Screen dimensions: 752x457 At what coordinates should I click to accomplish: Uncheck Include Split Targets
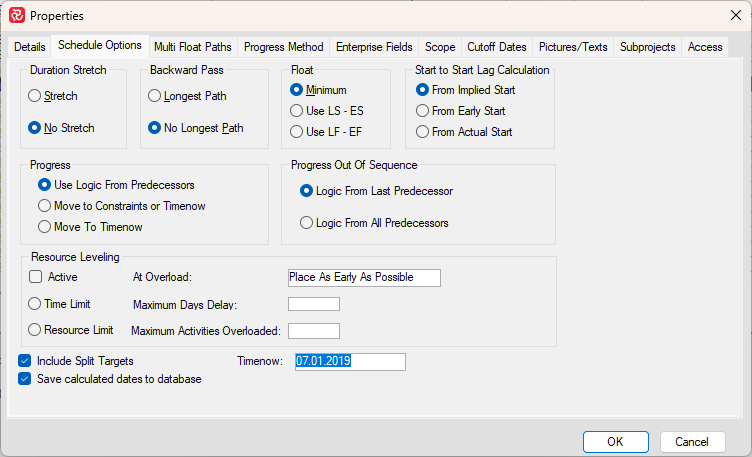point(25,361)
